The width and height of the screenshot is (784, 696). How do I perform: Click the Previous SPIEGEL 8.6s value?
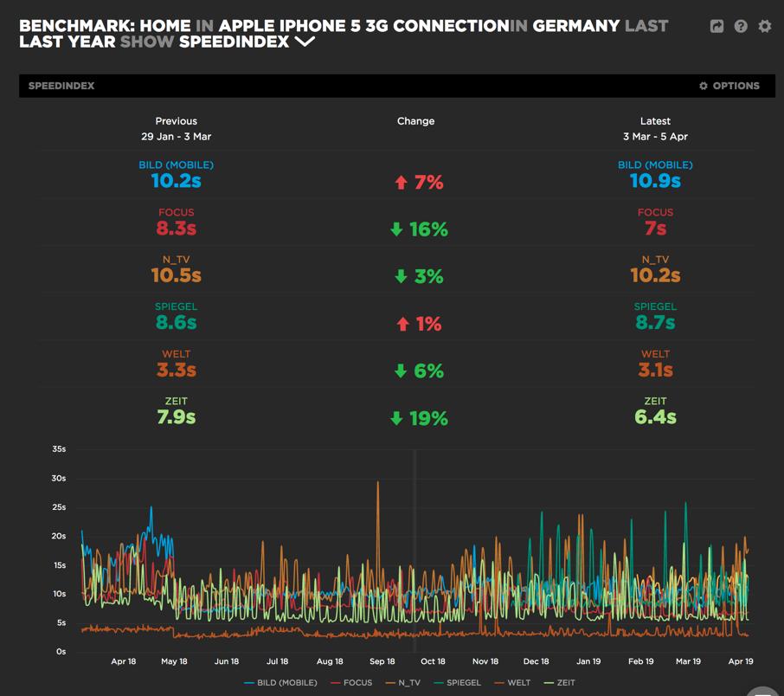[176, 322]
